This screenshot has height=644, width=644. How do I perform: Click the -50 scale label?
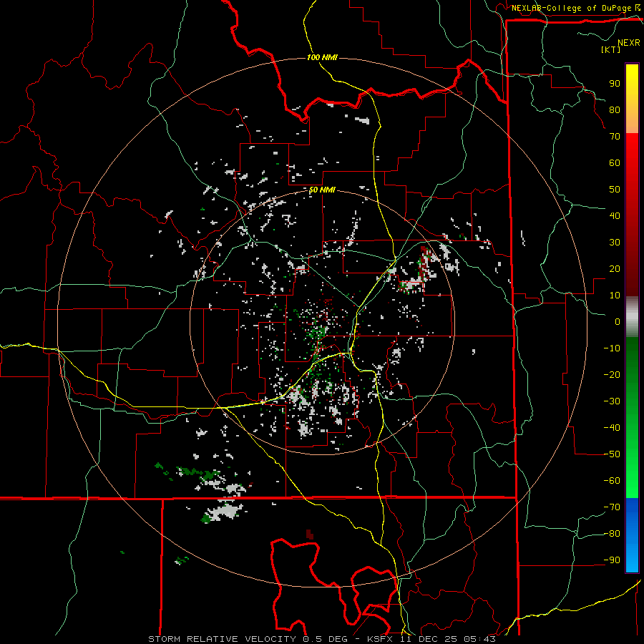(612, 454)
